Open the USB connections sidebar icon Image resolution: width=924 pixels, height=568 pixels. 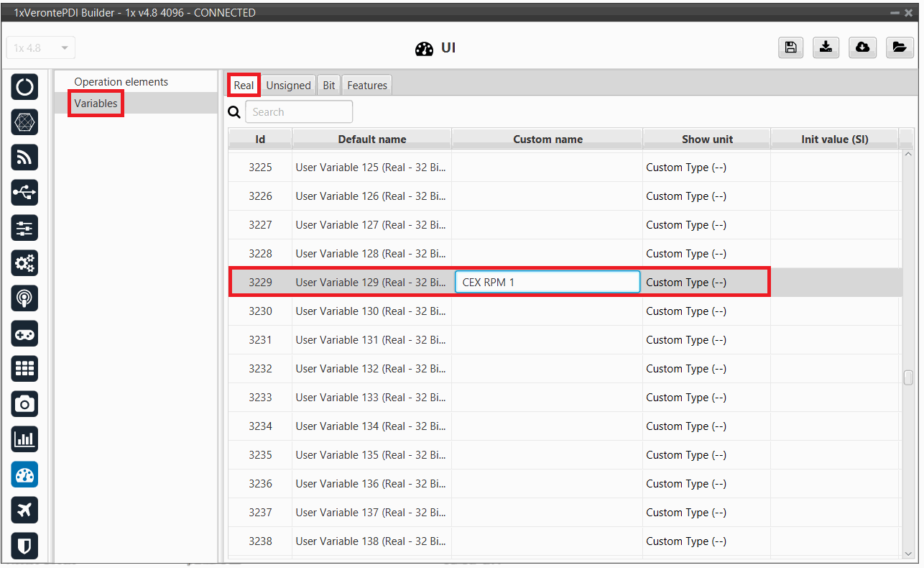[24, 193]
